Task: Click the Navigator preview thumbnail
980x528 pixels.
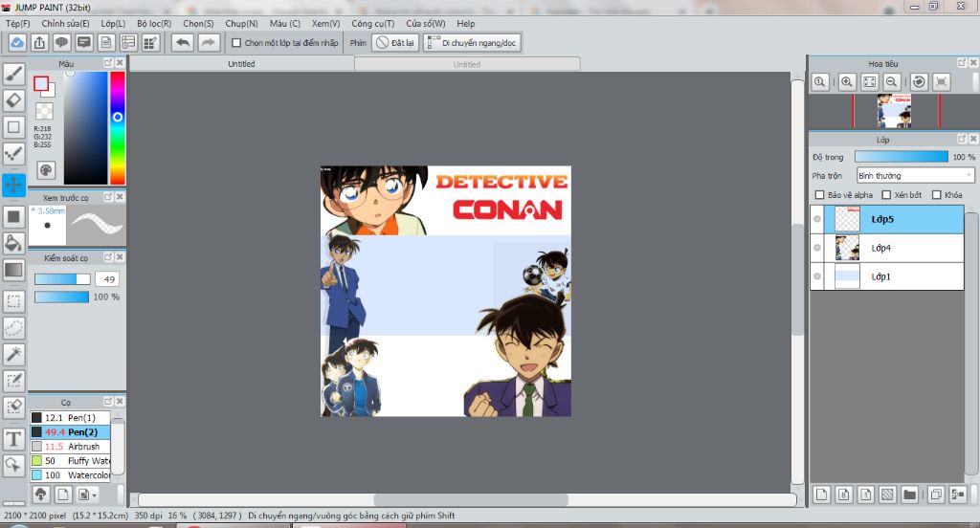Action: pos(894,111)
